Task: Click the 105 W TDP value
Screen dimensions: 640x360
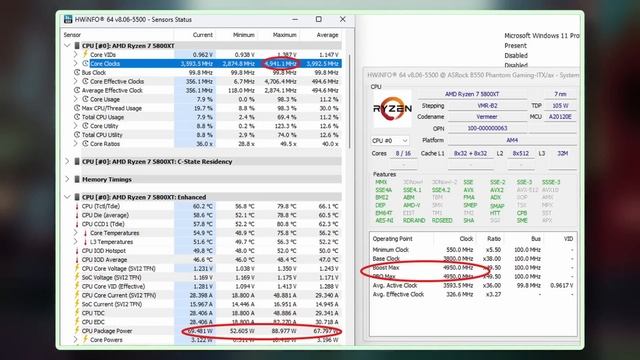Action: pyautogui.click(x=560, y=105)
